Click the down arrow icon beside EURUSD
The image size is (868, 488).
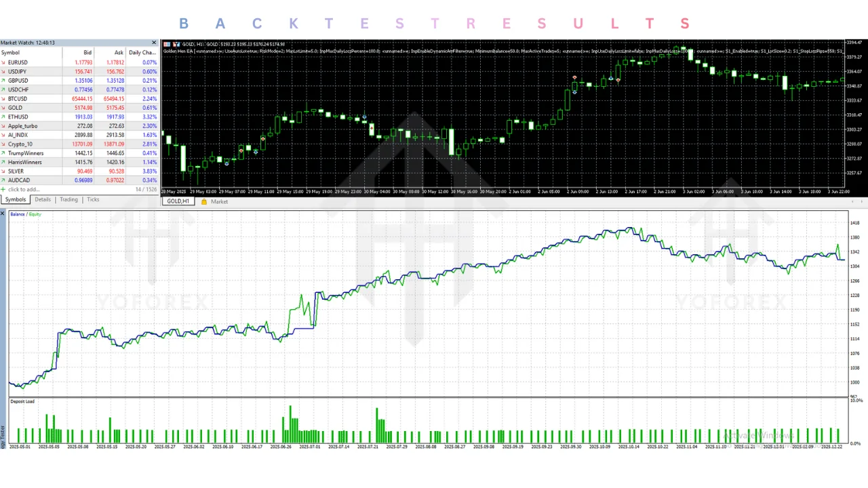pyautogui.click(x=3, y=62)
